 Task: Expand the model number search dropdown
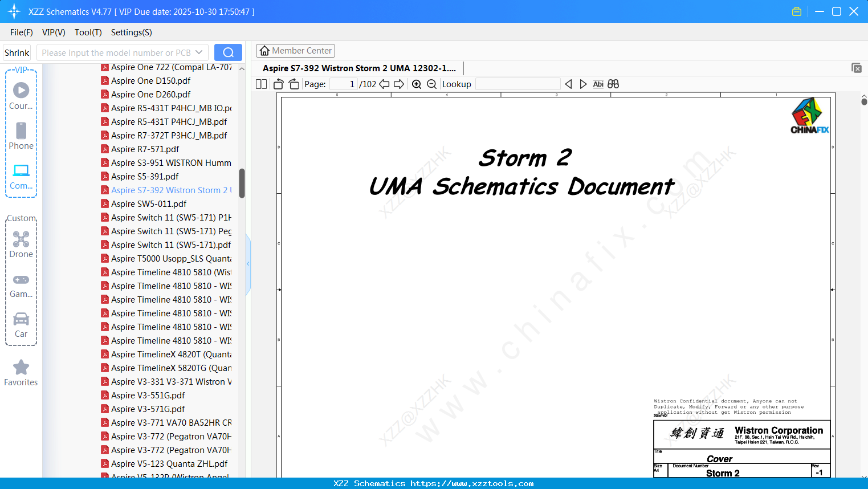click(199, 52)
